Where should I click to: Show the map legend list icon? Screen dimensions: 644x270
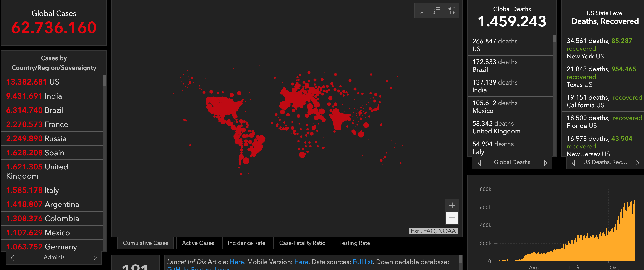click(x=437, y=11)
